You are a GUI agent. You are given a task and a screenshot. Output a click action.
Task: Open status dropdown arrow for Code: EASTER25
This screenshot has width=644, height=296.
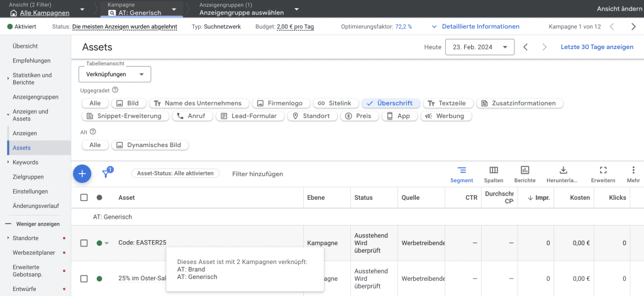pos(107,243)
